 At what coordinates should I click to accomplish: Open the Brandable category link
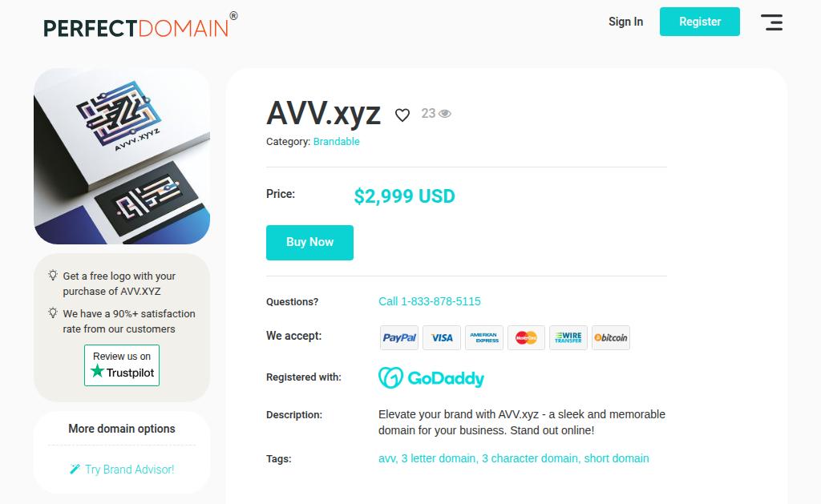(x=336, y=142)
